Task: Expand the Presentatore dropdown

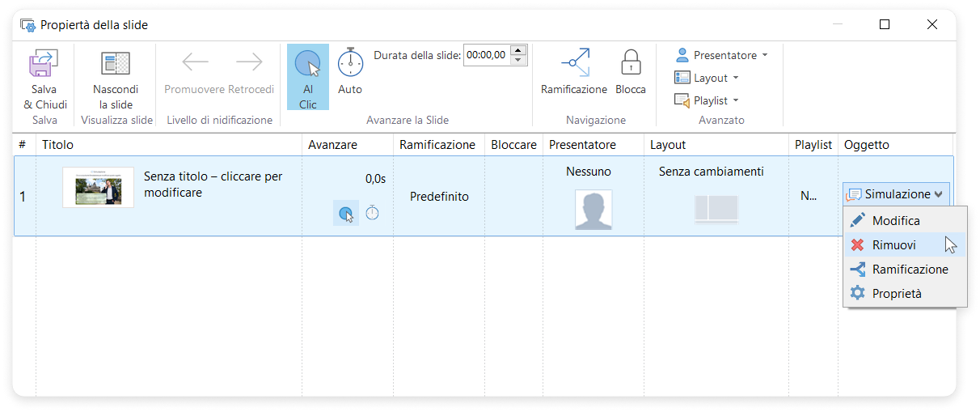Action: click(720, 56)
